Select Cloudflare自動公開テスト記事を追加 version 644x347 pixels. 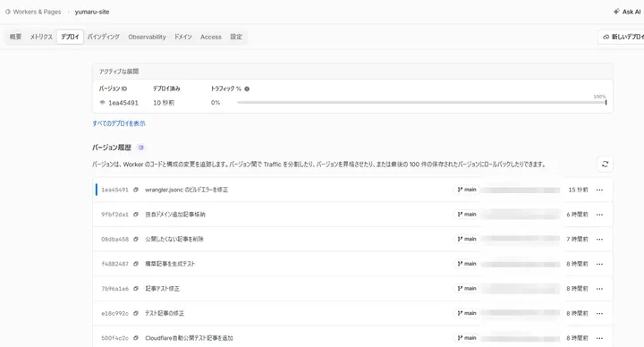pyautogui.click(x=189, y=338)
